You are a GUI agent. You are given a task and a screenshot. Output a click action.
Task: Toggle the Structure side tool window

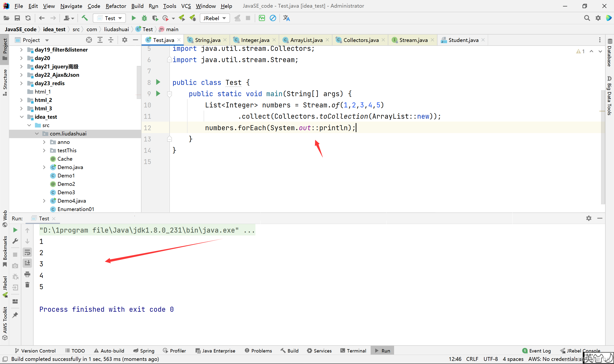(x=5, y=82)
